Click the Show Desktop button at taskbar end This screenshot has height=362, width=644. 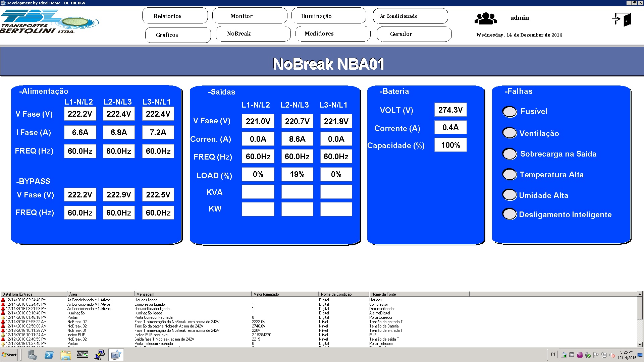pos(640,355)
